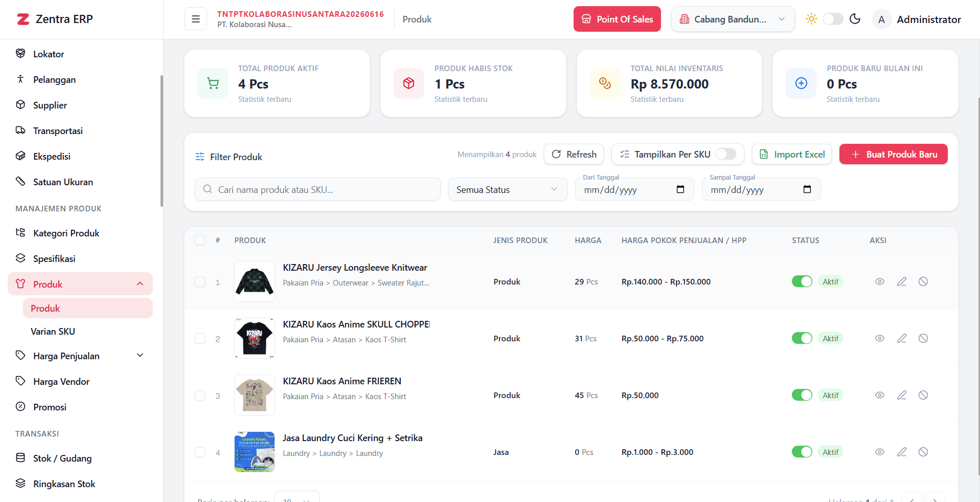Focus the product name or SKU search field

click(x=317, y=189)
